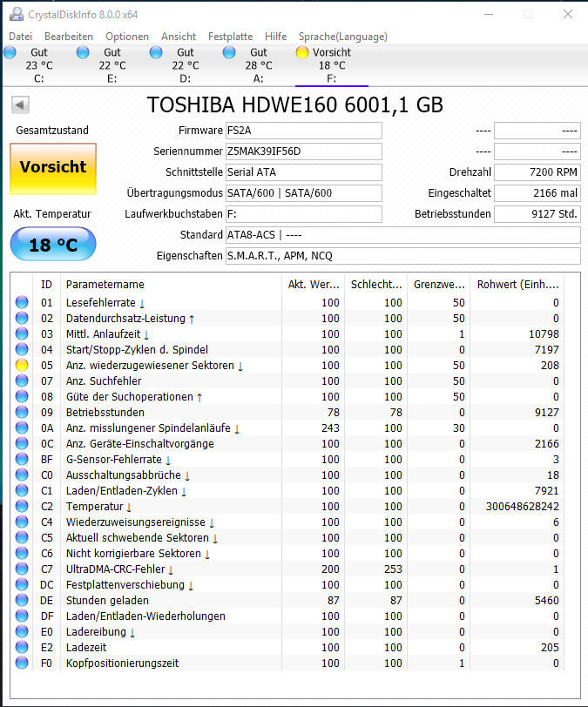This screenshot has width=588, height=707.
Task: Click status orb for BF G-Sensor-Fehlerrate
Action: [x=22, y=459]
